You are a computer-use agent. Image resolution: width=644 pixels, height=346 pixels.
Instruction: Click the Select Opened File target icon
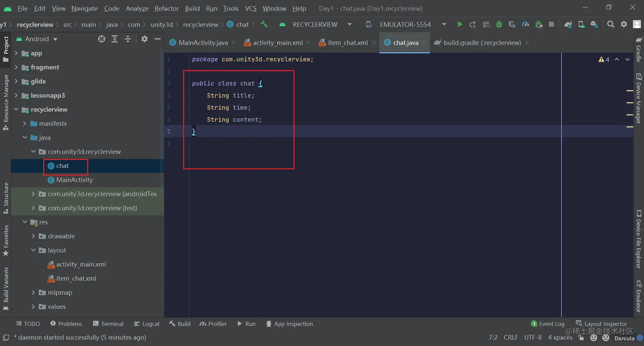(x=101, y=39)
